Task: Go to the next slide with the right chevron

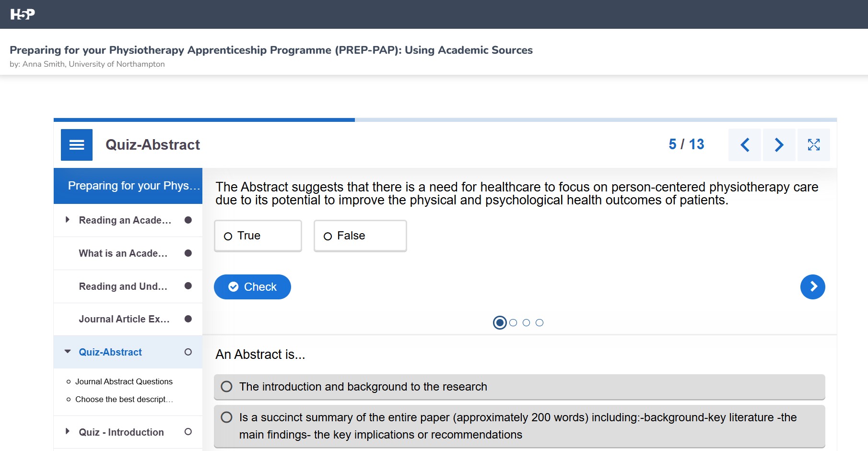Action: [779, 144]
